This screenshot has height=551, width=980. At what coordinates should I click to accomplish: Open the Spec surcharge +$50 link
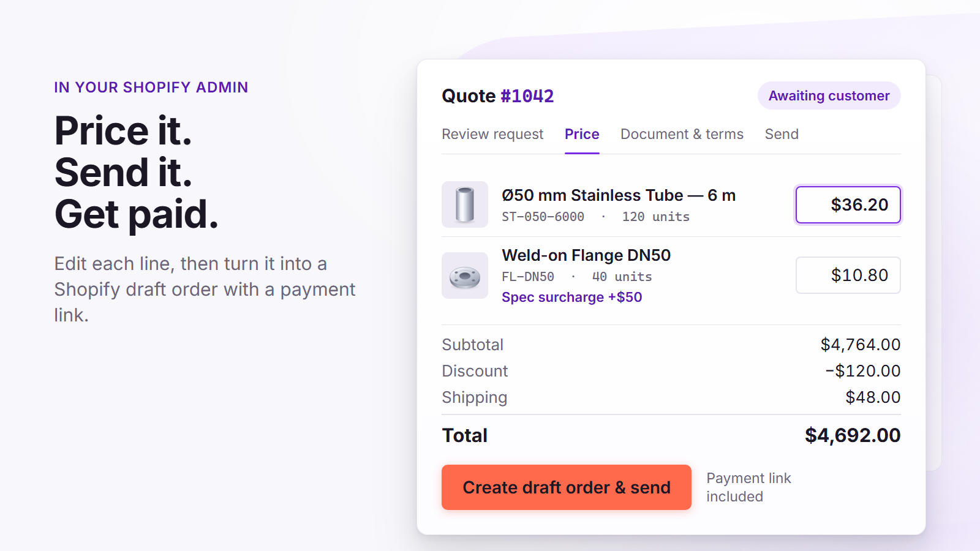[572, 297]
